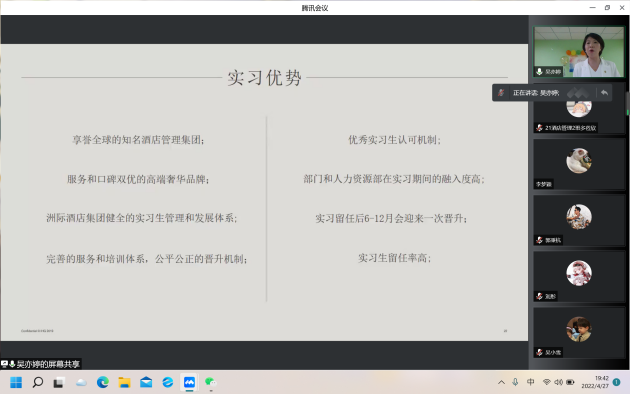Click the screen share icon in bottom-left label
Screen dimensions: 630x394
click(4, 364)
